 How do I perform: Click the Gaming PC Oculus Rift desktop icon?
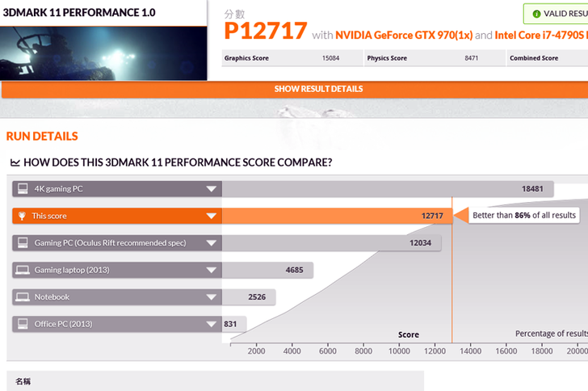(x=22, y=243)
